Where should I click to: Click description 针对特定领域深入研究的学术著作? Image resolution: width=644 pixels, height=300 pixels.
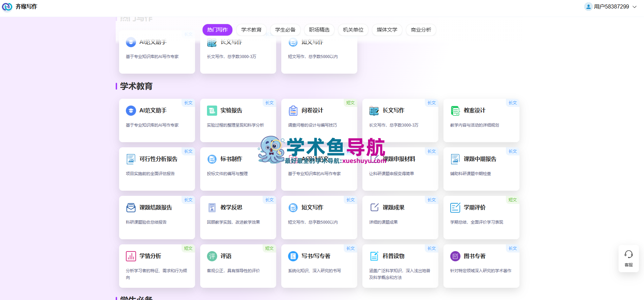point(481,271)
